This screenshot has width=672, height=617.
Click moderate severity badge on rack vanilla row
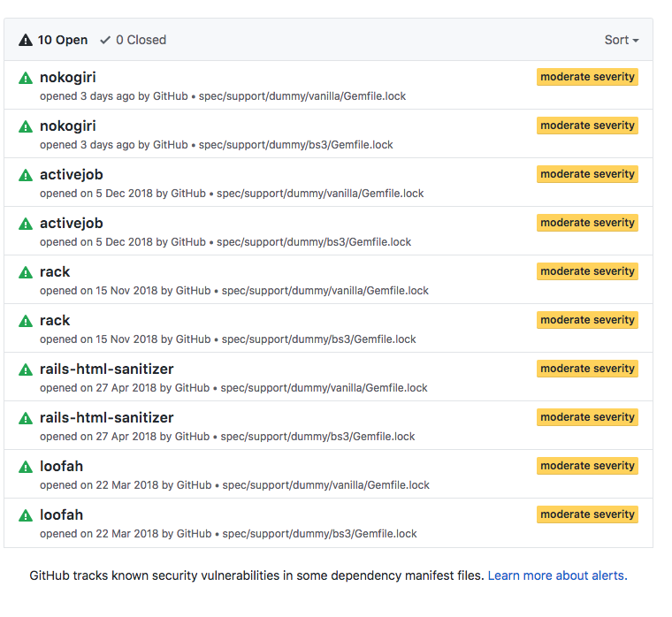point(587,271)
